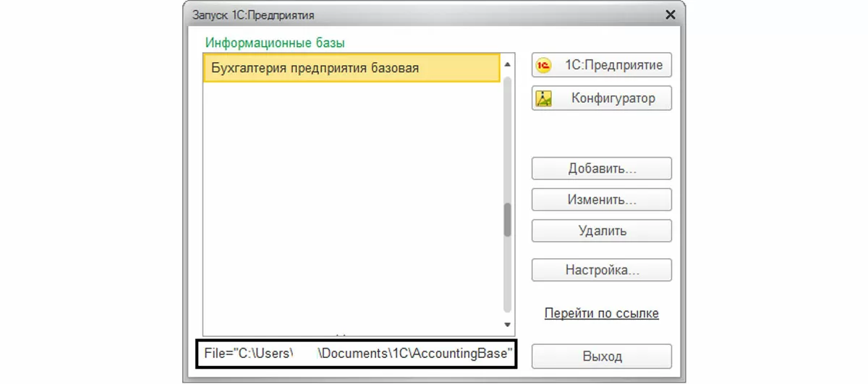Click the File path text for AccountingBase
This screenshot has width=868, height=384.
click(x=359, y=354)
